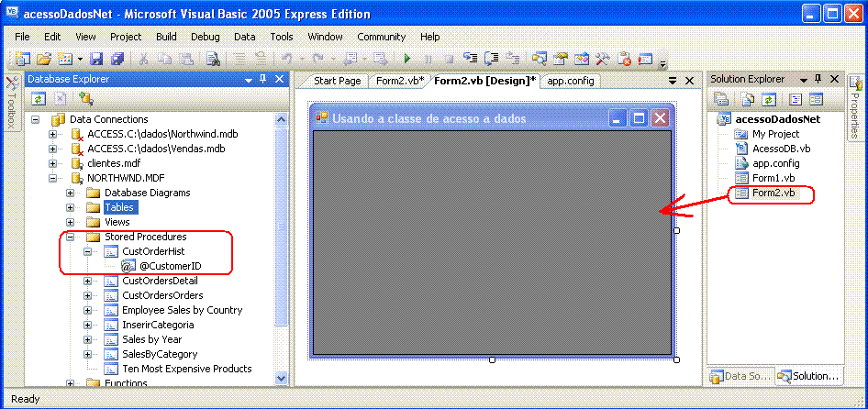Click the View Code icon in Solution Explorer

click(x=796, y=99)
